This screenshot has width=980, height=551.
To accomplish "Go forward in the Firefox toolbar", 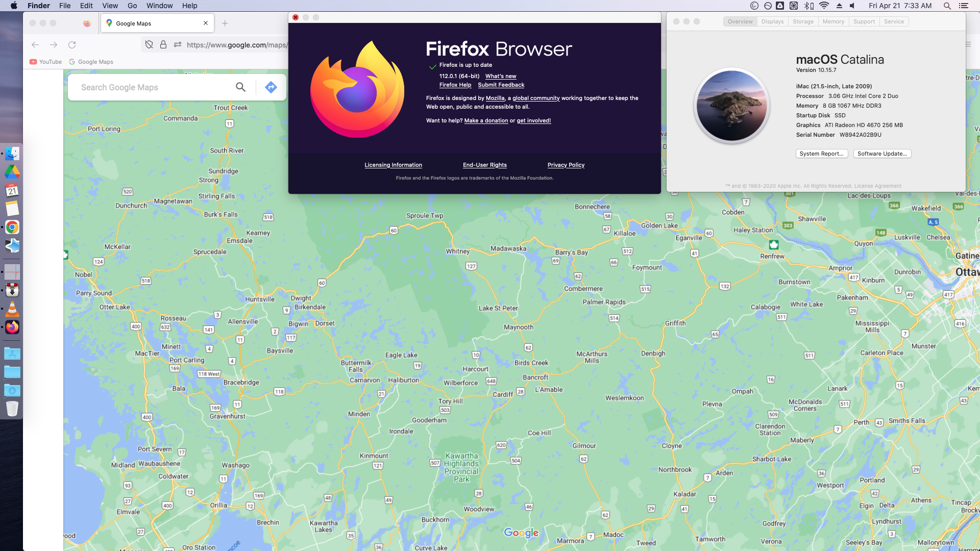I will (54, 45).
